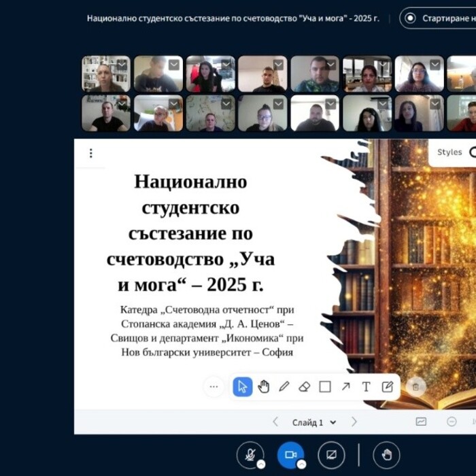Expand the microphone audio options arrow

[x=260, y=464]
